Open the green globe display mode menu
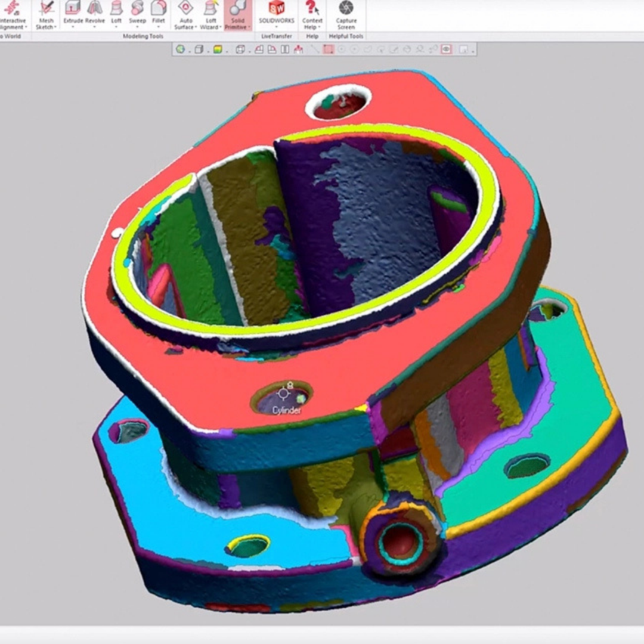Screen dimensions: 644x644 pyautogui.click(x=180, y=49)
